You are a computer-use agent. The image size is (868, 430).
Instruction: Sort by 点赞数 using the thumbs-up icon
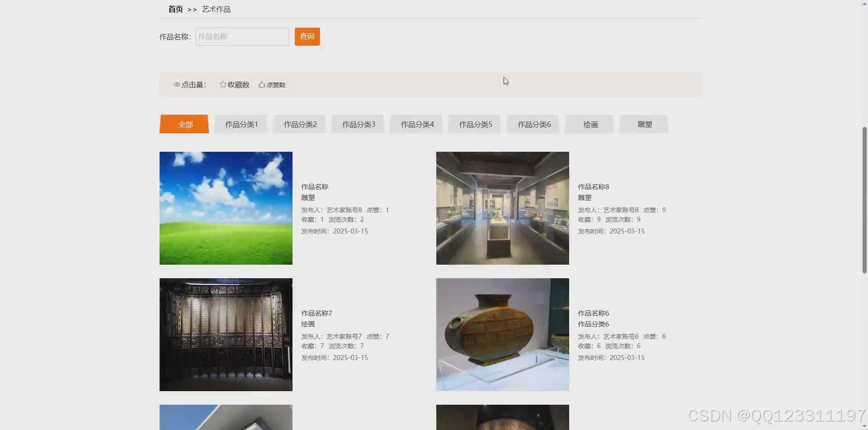272,84
